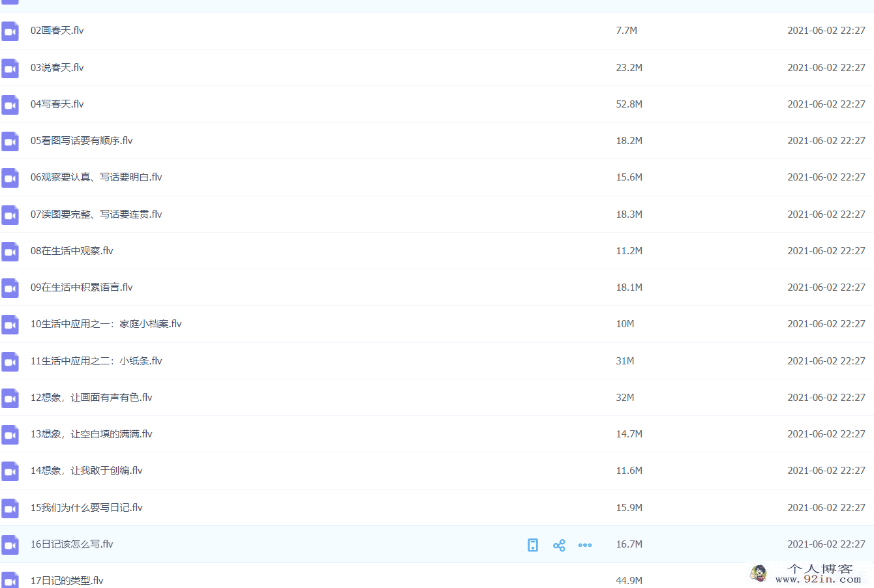The height and width of the screenshot is (588, 874).
Task: Open file 02画春天.flv
Action: 57,31
